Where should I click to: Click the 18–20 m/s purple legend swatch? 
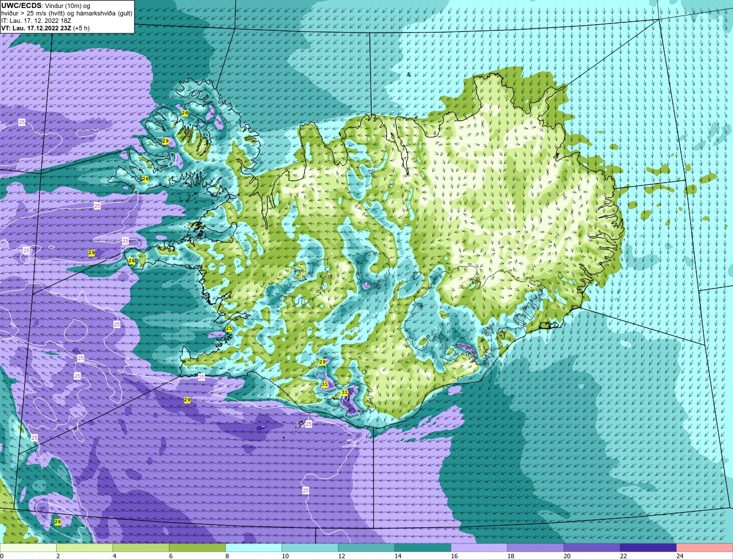coord(536,548)
